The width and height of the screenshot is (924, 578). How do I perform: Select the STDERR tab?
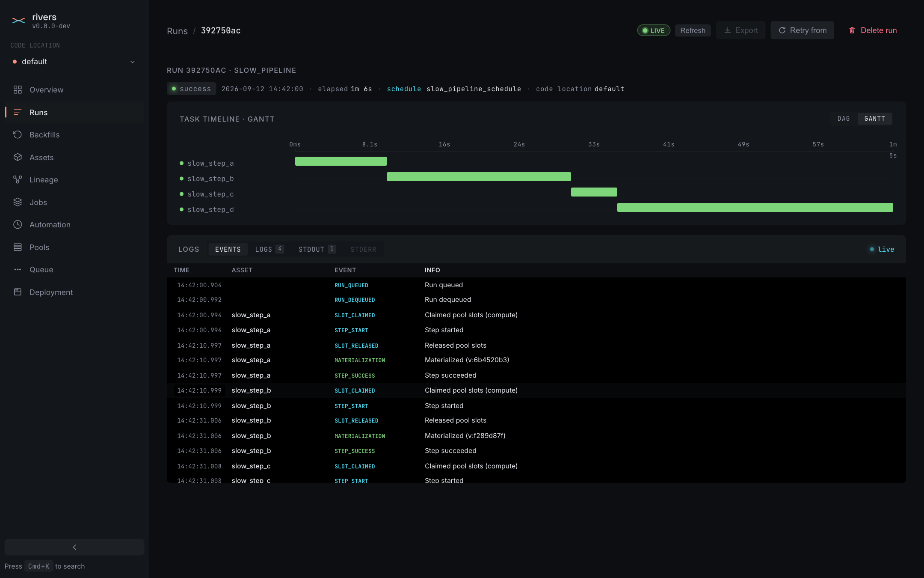(x=364, y=249)
